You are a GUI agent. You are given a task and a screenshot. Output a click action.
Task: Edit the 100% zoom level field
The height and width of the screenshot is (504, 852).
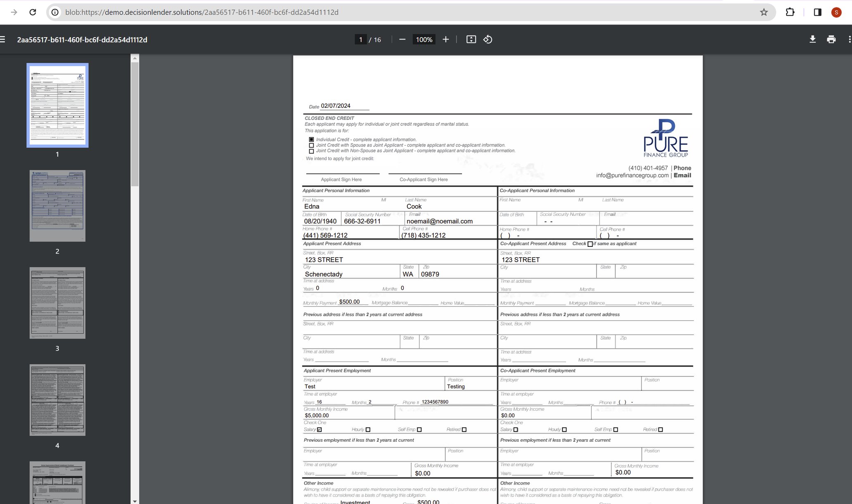[x=424, y=39]
